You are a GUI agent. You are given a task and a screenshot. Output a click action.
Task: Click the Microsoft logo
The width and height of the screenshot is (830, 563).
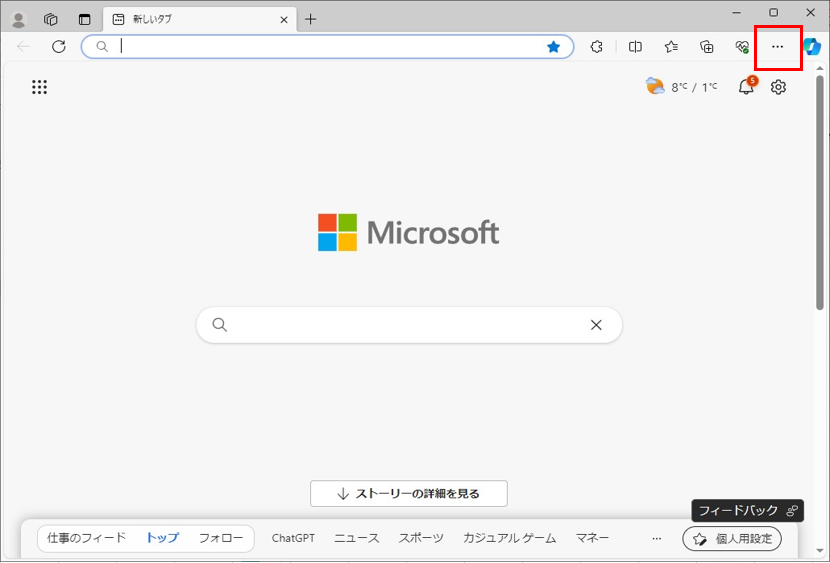(408, 232)
